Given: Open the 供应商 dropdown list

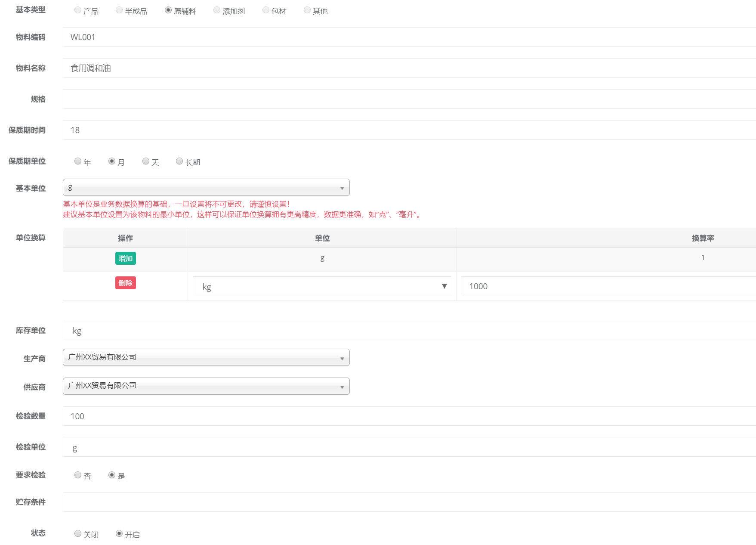Looking at the screenshot, I should click(206, 386).
